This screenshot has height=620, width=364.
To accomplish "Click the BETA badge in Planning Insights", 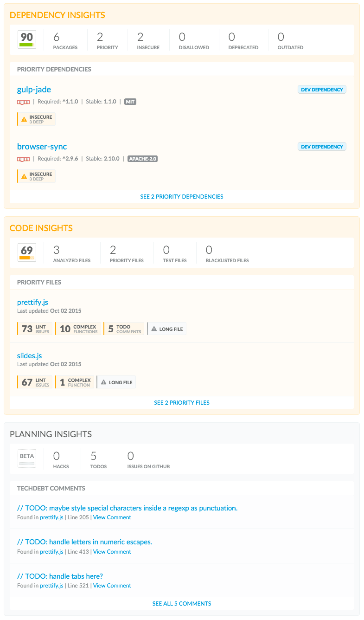I will click(27, 459).
